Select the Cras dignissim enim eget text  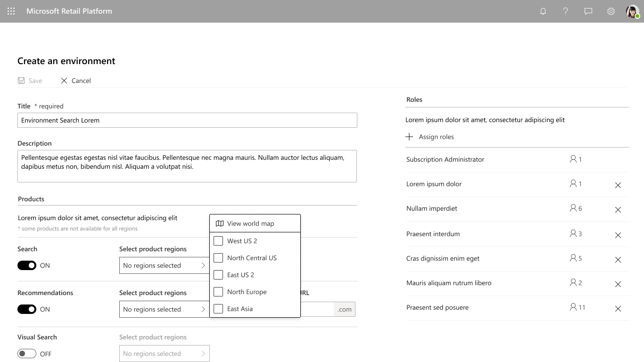pyautogui.click(x=443, y=258)
